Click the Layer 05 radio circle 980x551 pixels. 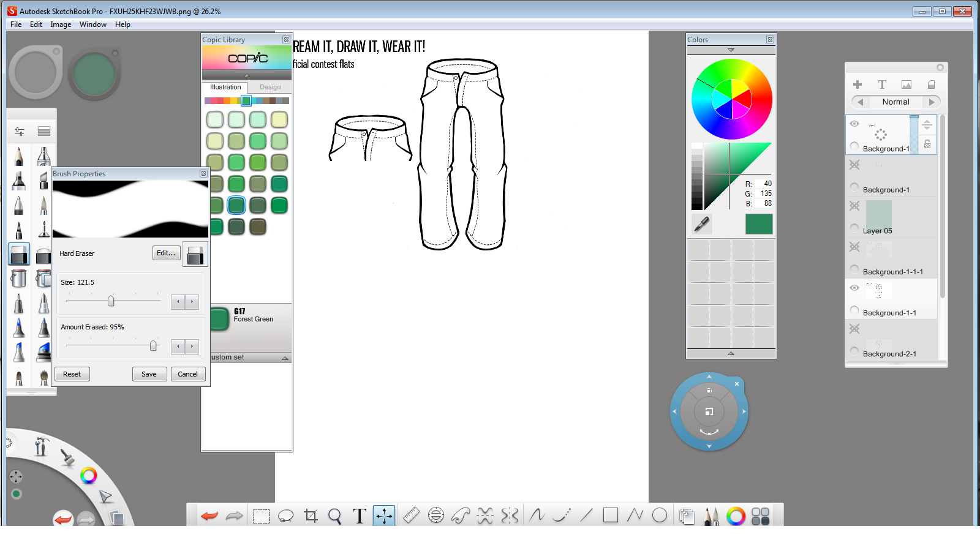point(854,228)
